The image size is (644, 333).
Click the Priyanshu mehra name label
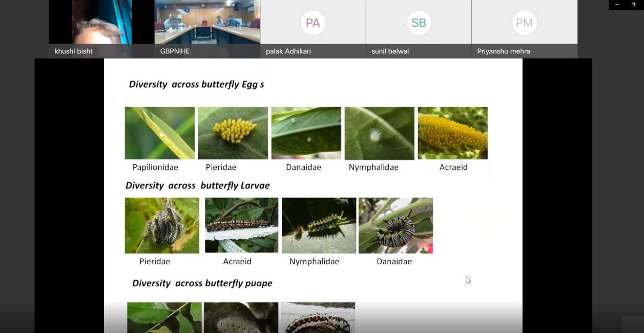point(504,51)
